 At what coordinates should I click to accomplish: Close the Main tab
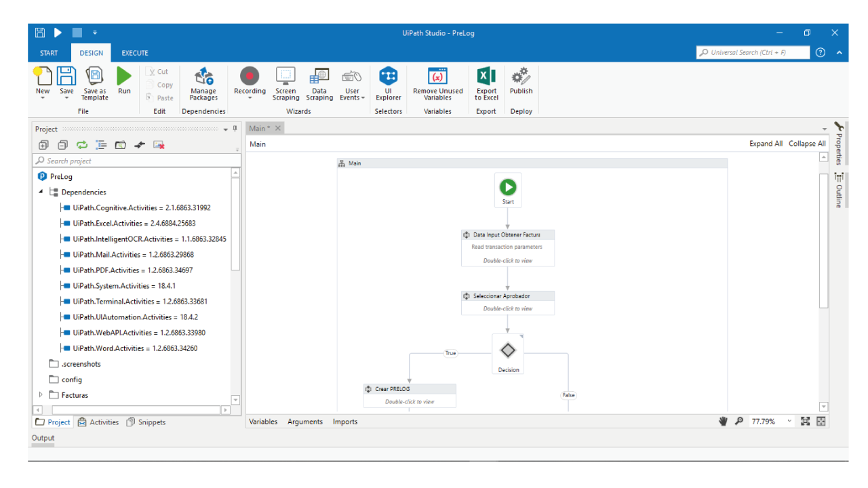278,128
